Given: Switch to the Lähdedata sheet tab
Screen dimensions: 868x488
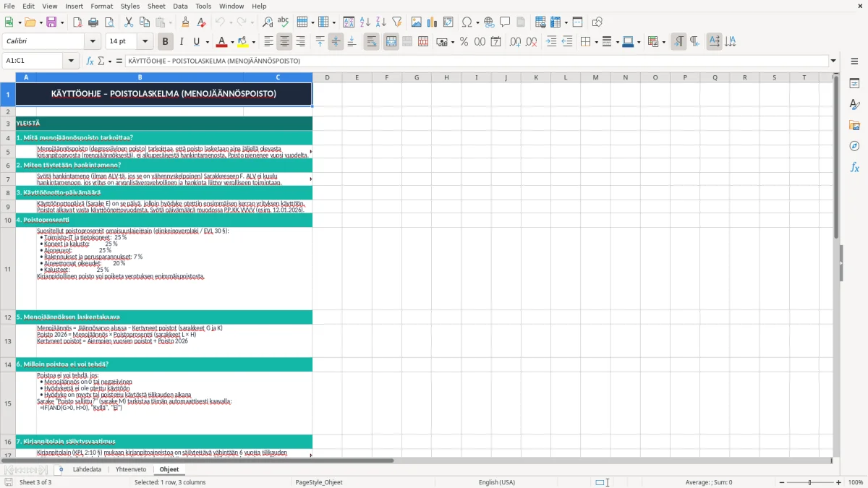Looking at the screenshot, I should coord(87,469).
